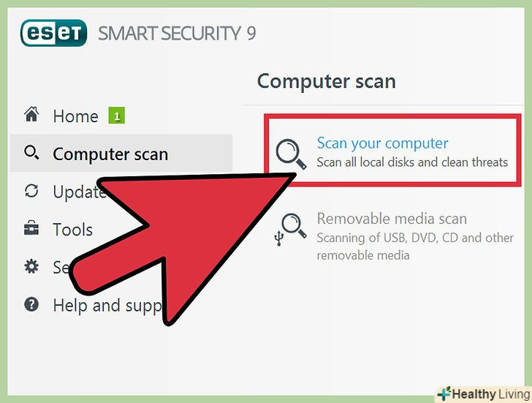
Task: Click the Computer scan magnifier sidebar icon
Action: [x=31, y=152]
